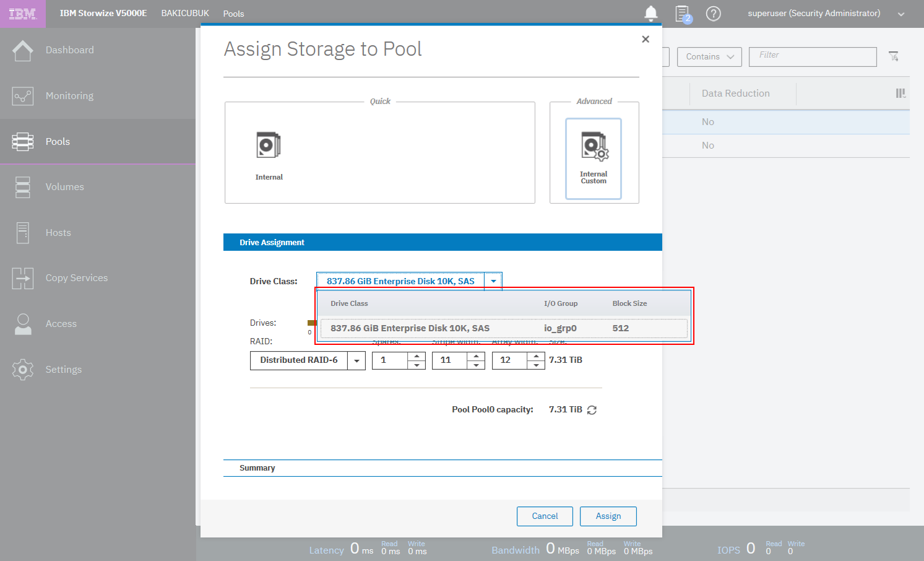
Task: Open the Drive Class dropdown arrow
Action: (x=493, y=281)
